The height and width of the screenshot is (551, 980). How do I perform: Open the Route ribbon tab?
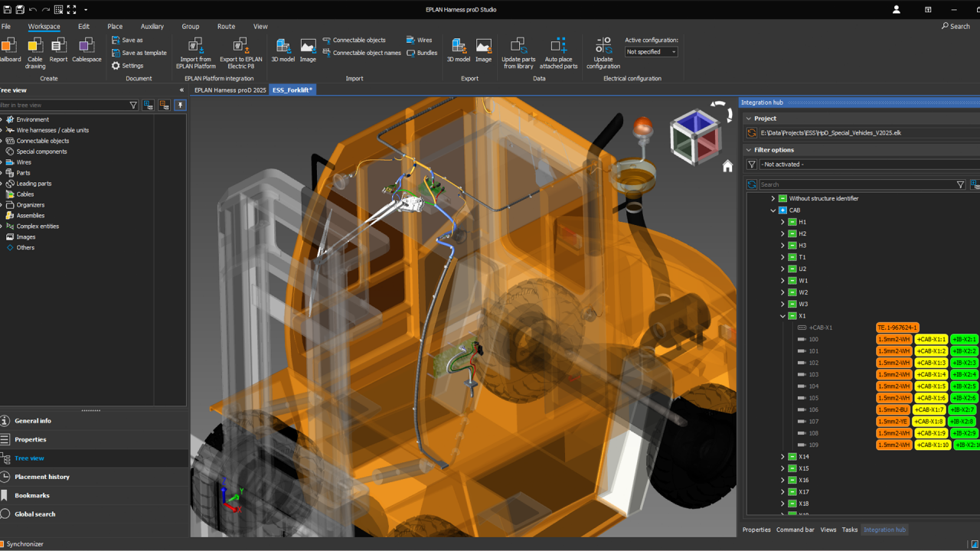tap(226, 26)
